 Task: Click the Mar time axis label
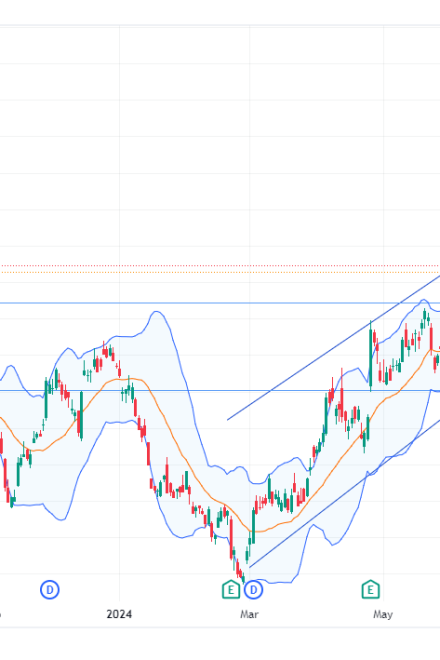click(249, 615)
